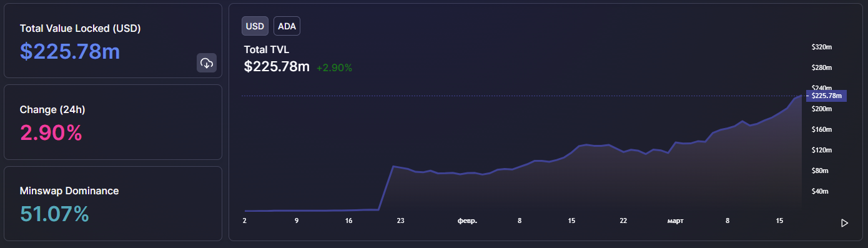Select the $160m y-axis label
This screenshot has height=248, width=868.
(822, 129)
